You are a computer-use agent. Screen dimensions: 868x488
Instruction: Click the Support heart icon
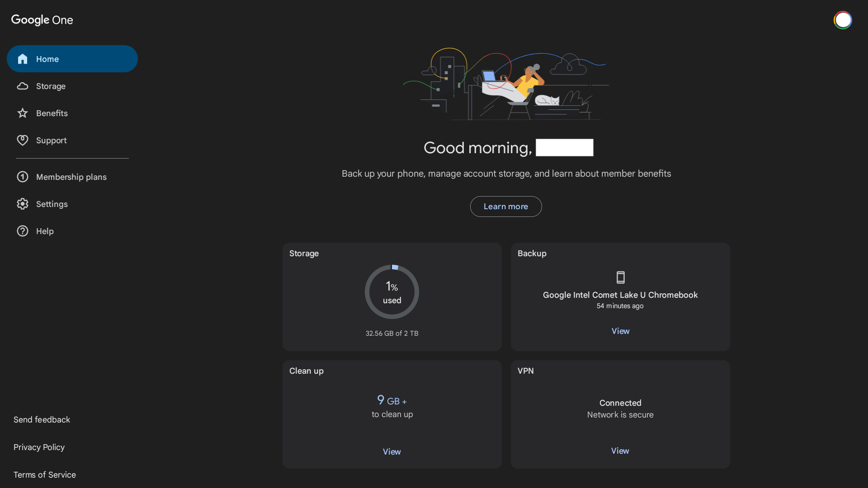tap(23, 141)
